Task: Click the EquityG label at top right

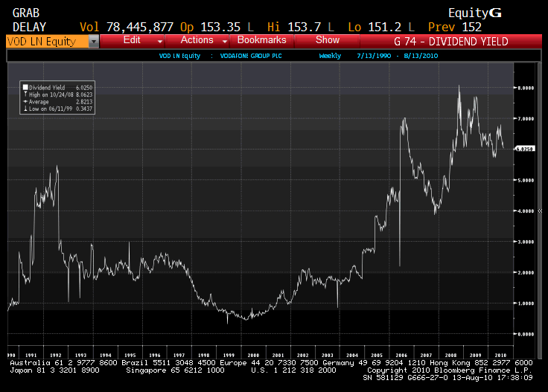Action: pos(475,13)
